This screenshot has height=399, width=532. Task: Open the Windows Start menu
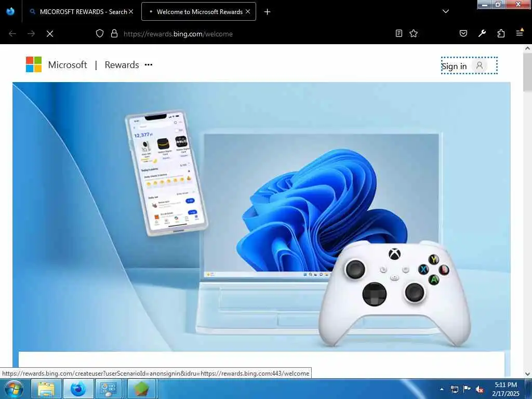[14, 389]
